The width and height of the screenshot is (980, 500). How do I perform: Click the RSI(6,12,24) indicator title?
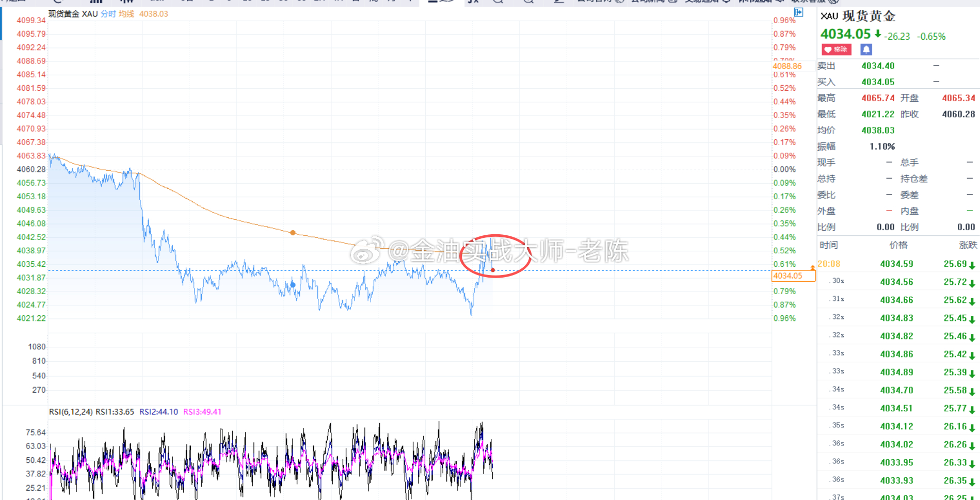pos(71,412)
